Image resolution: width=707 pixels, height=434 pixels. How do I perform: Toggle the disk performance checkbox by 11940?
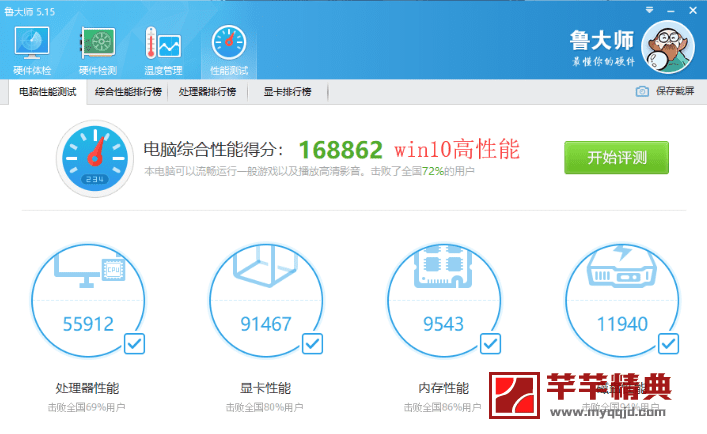coord(669,344)
